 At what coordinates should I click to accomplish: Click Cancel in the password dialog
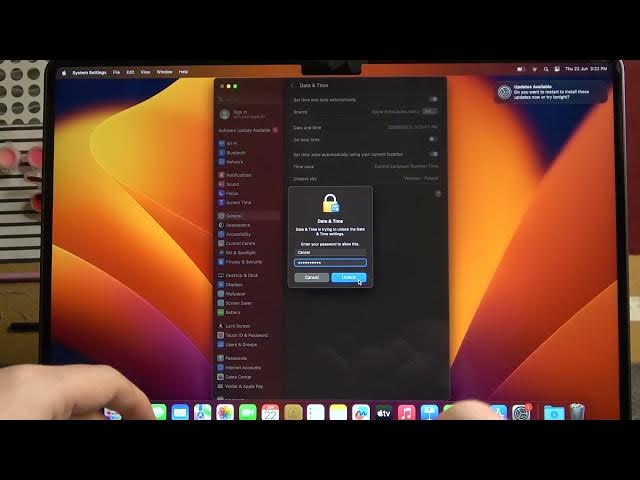tap(311, 278)
